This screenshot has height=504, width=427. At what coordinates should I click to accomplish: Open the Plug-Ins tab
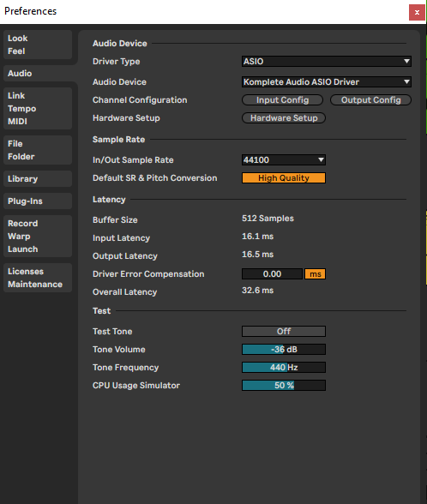coord(38,201)
